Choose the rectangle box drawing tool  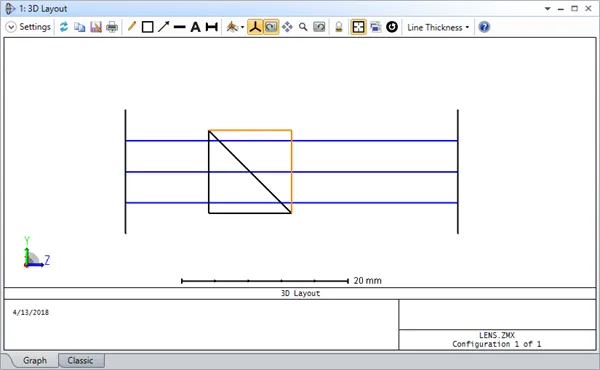point(147,27)
